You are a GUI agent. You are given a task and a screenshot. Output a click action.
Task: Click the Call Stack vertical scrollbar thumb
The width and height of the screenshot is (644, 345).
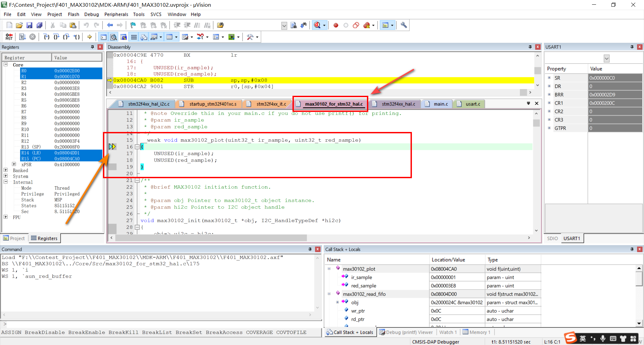pyautogui.click(x=639, y=279)
